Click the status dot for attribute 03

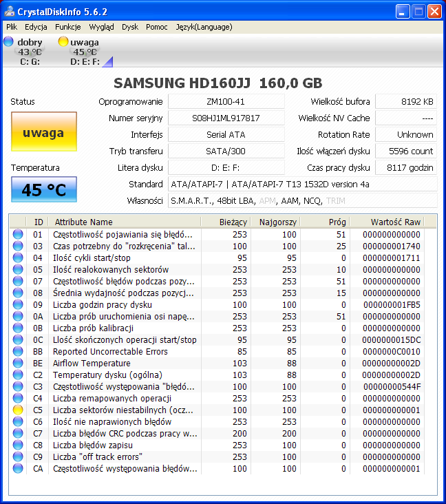[18, 246]
